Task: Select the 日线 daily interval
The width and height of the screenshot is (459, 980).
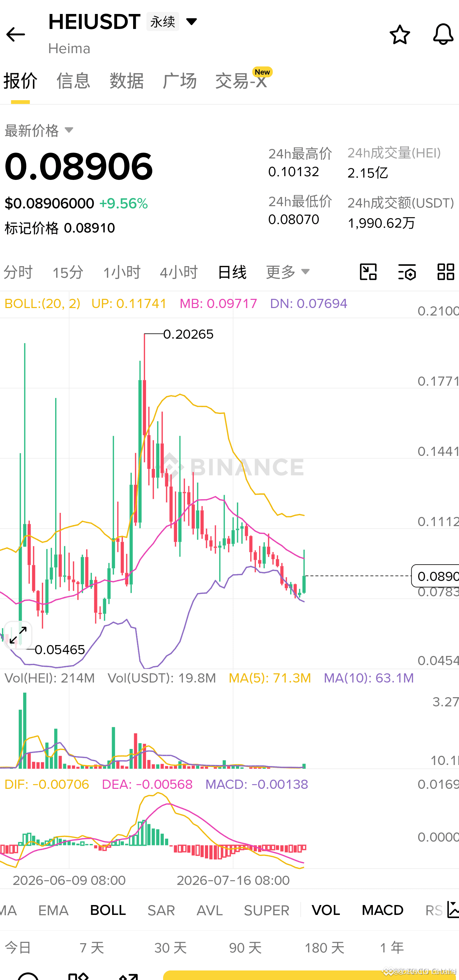Action: pos(232,272)
